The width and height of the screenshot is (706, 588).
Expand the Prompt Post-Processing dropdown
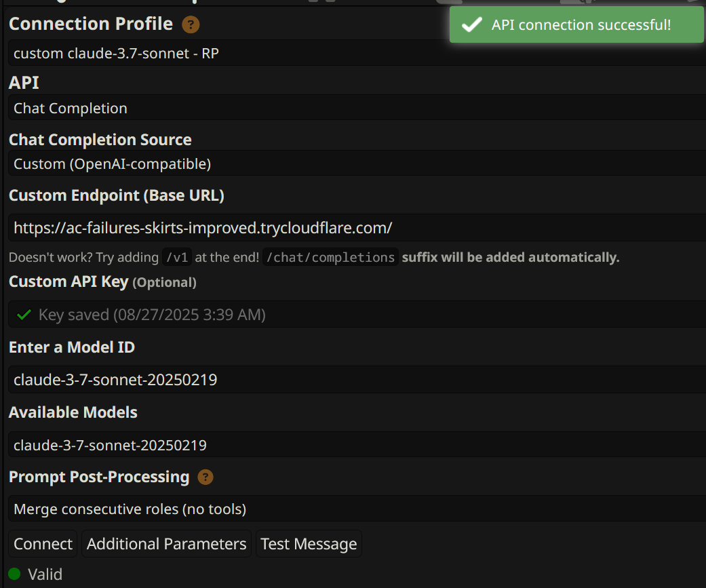click(356, 509)
